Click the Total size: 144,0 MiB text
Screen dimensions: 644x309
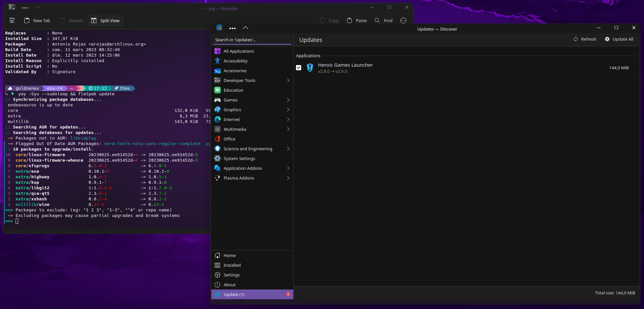[615, 293]
